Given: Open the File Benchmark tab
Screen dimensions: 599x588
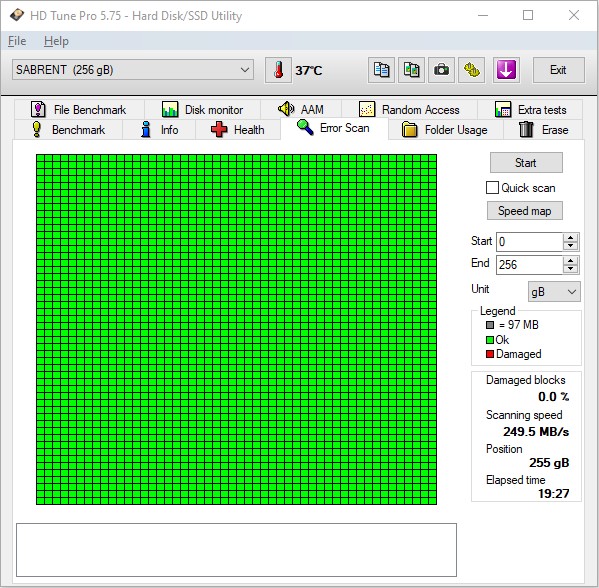Looking at the screenshot, I should [x=79, y=110].
